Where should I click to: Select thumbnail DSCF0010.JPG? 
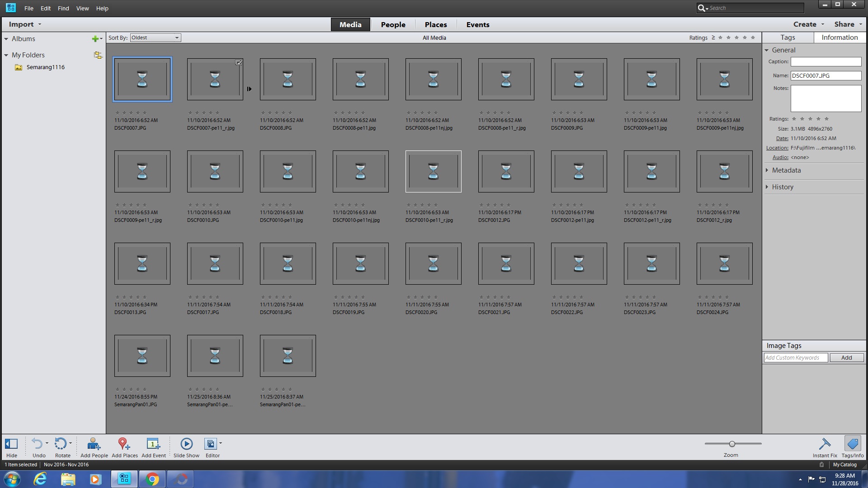[215, 171]
